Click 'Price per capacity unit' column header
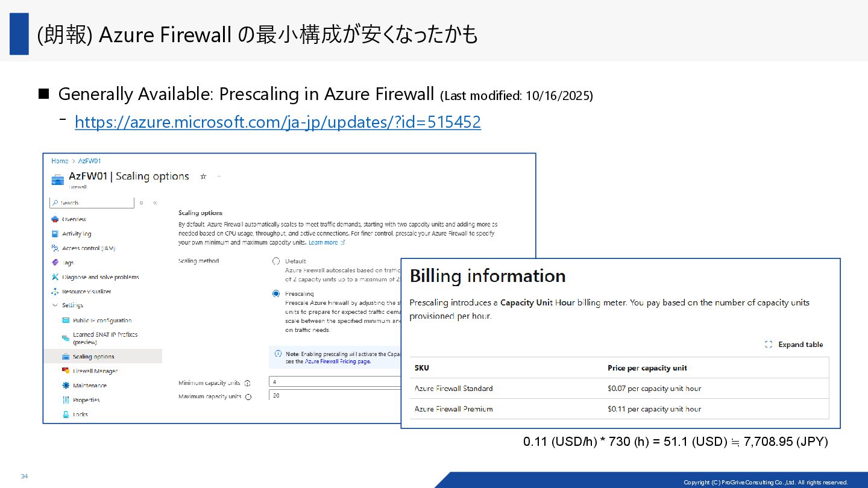868x488 pixels. (x=647, y=368)
